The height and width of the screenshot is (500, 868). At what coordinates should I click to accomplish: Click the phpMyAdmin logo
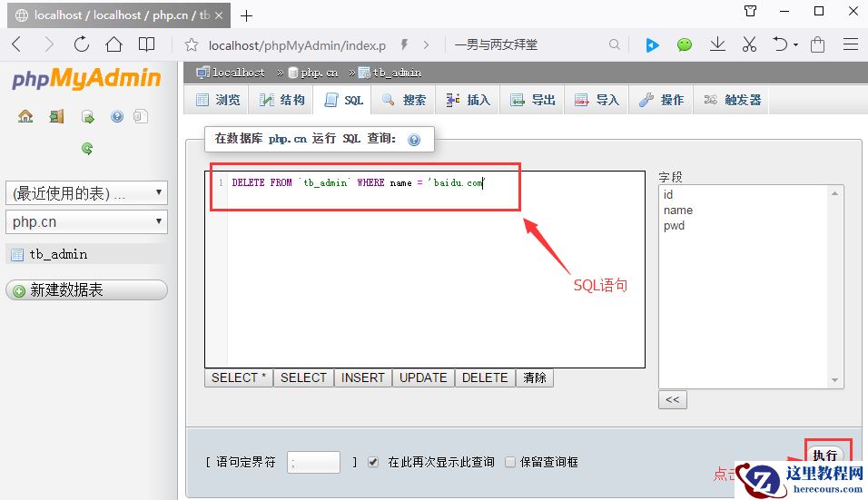point(86,79)
